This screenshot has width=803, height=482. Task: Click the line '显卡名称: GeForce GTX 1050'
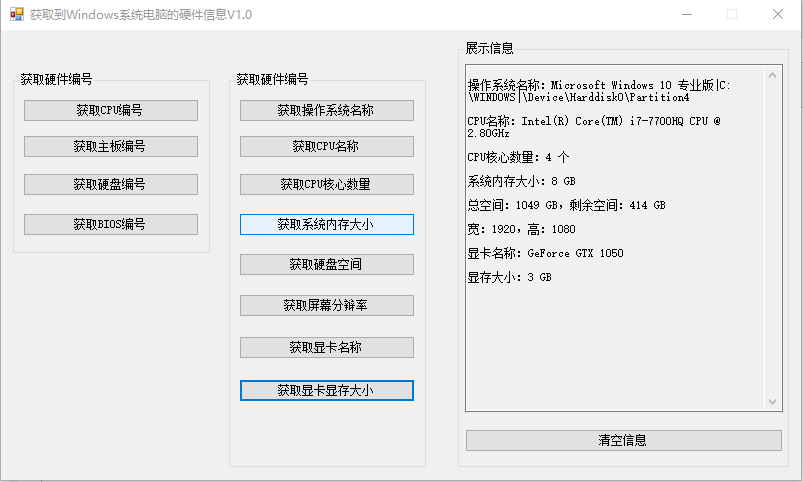[x=545, y=254]
